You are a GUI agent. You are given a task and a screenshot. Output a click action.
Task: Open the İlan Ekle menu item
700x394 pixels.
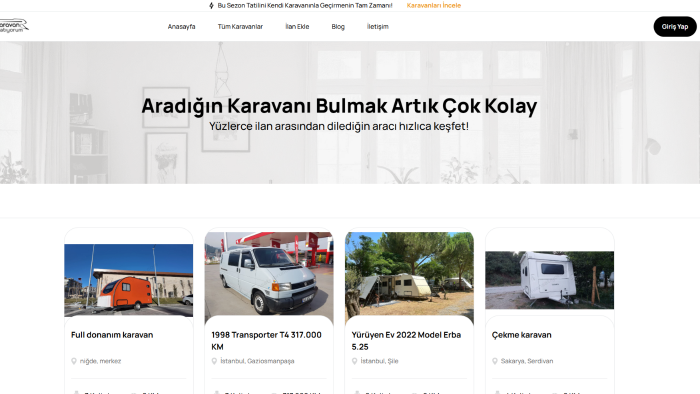tap(297, 26)
